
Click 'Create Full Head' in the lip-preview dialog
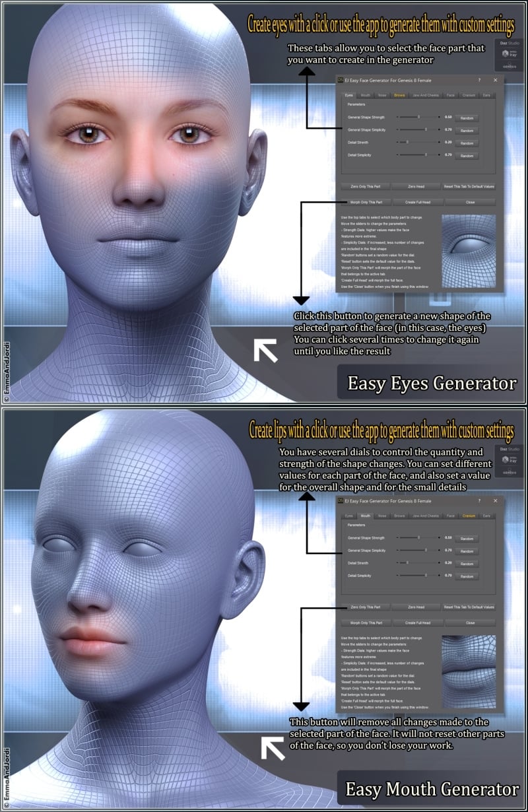click(418, 623)
